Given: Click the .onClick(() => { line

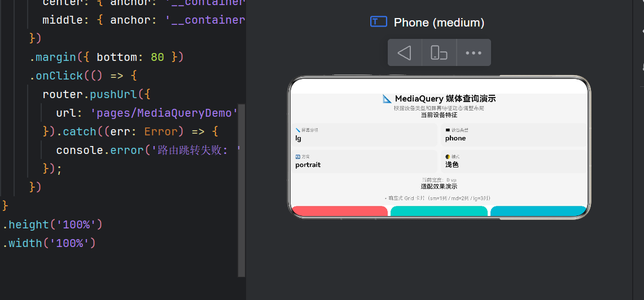Looking at the screenshot, I should (x=82, y=76).
